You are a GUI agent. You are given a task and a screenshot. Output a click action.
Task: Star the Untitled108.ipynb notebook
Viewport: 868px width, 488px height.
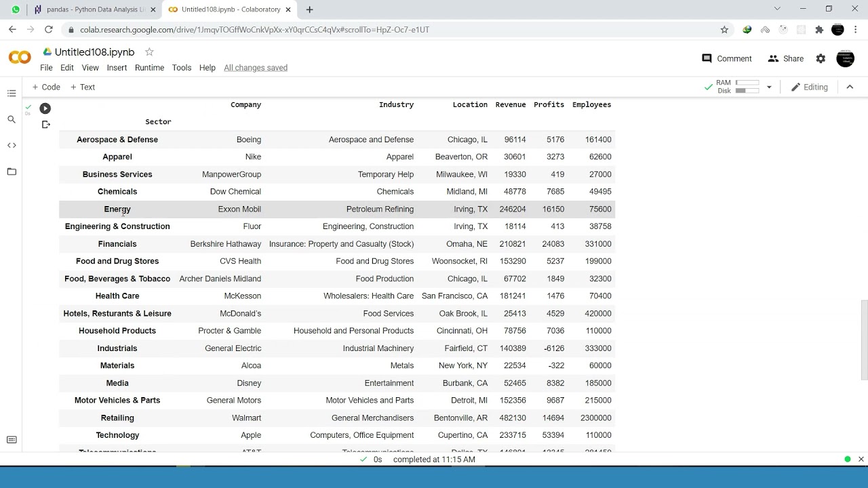point(149,52)
